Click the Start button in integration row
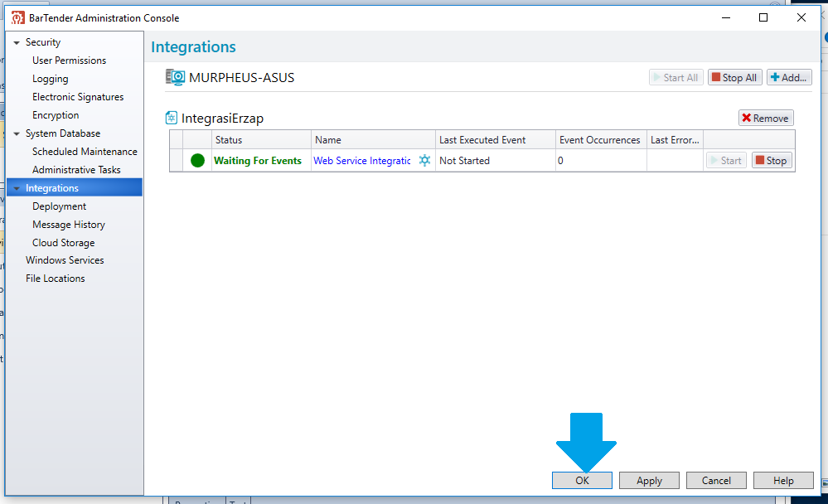This screenshot has width=828, height=504. (x=726, y=160)
